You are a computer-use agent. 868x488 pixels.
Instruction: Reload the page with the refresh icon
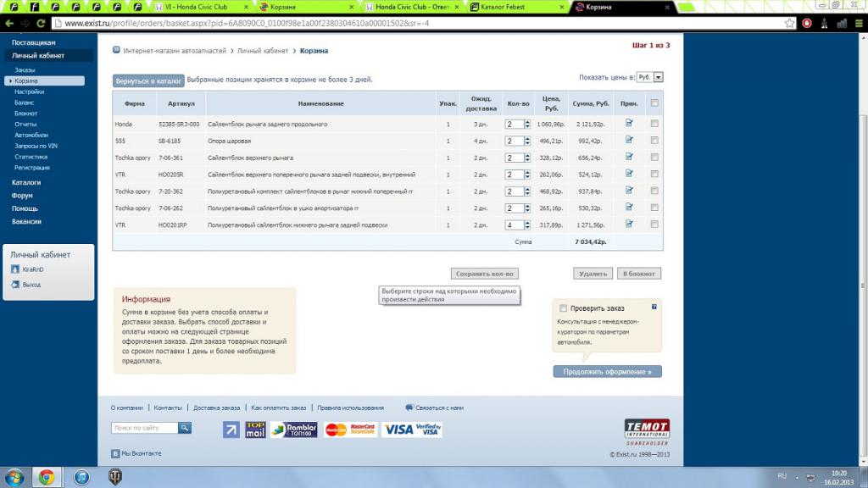tap(41, 23)
